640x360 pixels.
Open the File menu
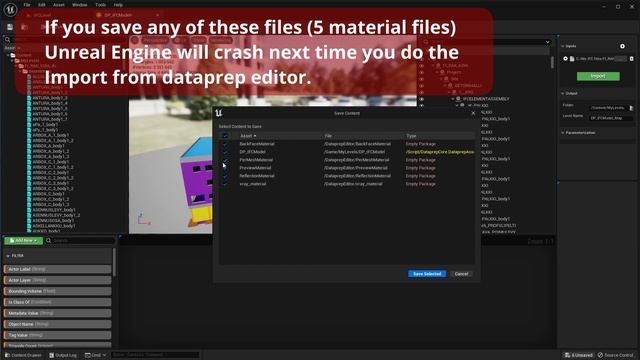click(x=27, y=5)
